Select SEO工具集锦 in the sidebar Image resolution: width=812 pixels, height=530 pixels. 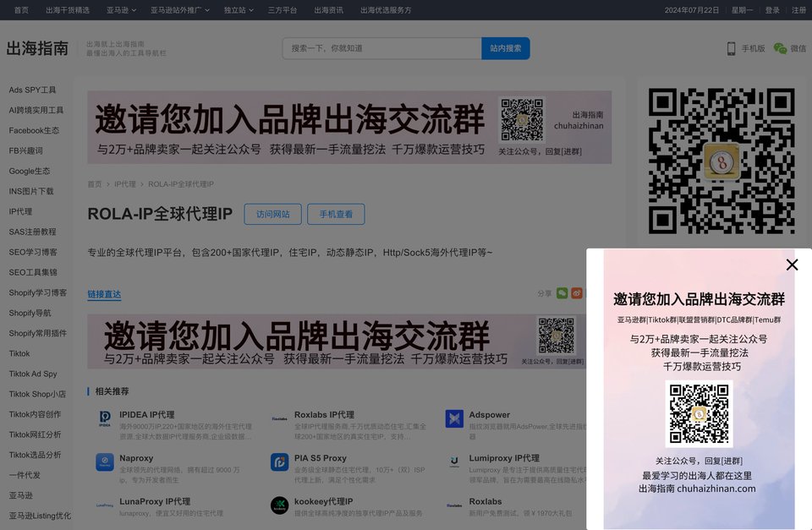click(33, 272)
